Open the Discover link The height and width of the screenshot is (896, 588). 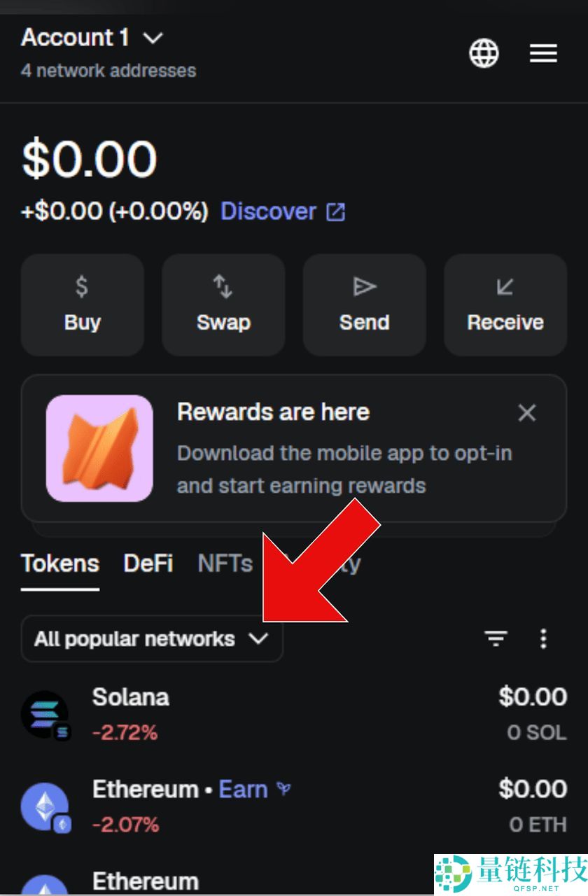click(269, 211)
